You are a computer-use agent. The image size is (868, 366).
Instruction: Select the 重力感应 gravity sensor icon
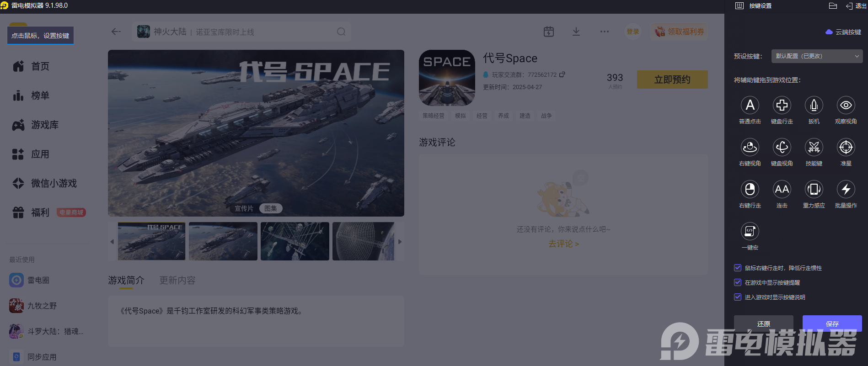point(814,190)
